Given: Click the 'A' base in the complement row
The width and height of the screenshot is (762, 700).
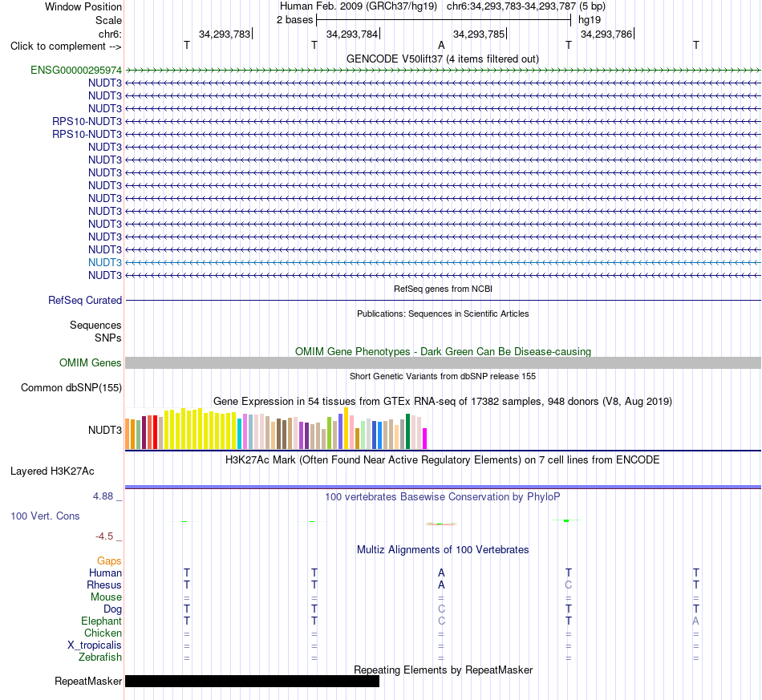Looking at the screenshot, I should tap(441, 45).
